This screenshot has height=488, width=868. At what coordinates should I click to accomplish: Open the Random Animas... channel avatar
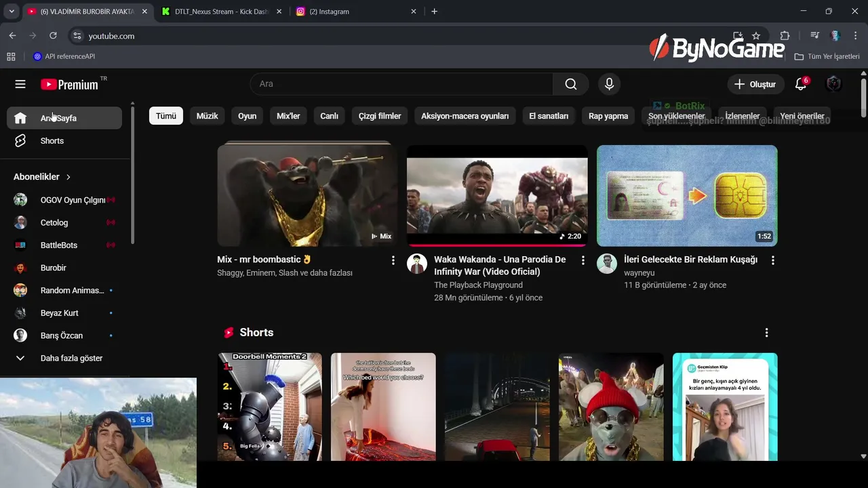20,290
